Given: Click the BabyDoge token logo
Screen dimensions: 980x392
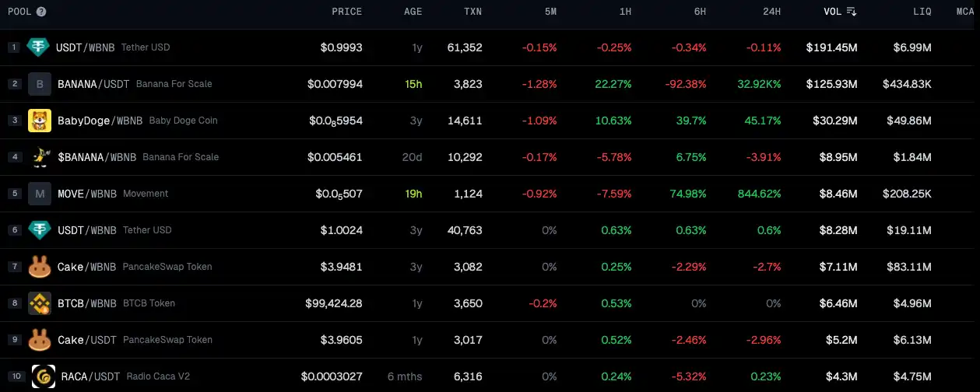Looking at the screenshot, I should coord(40,121).
